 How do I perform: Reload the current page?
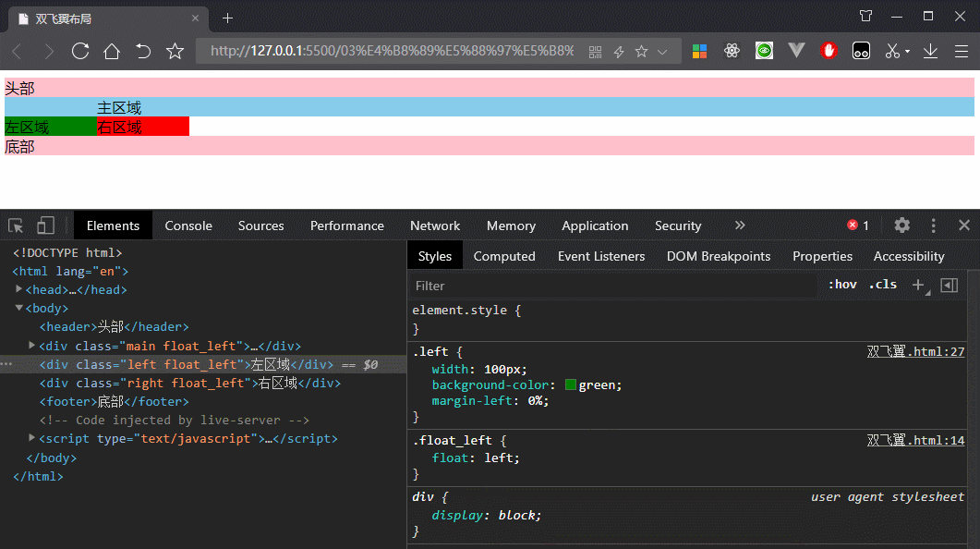pos(80,51)
